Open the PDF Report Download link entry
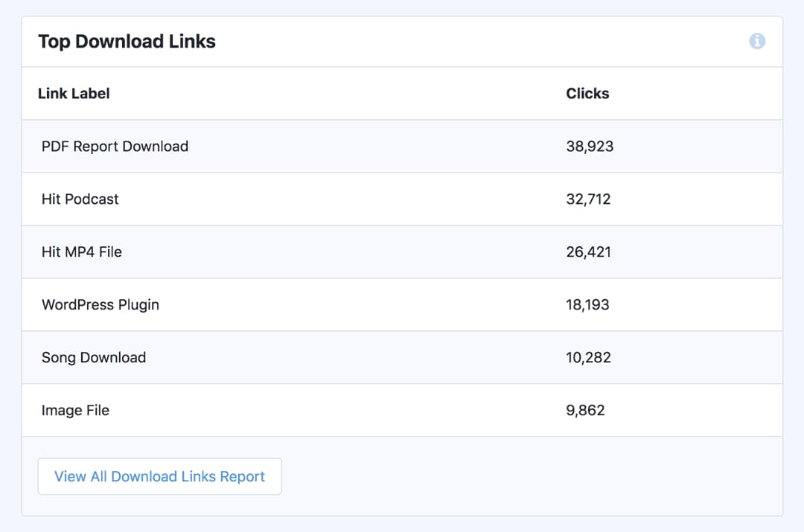The image size is (804, 532). coord(115,146)
